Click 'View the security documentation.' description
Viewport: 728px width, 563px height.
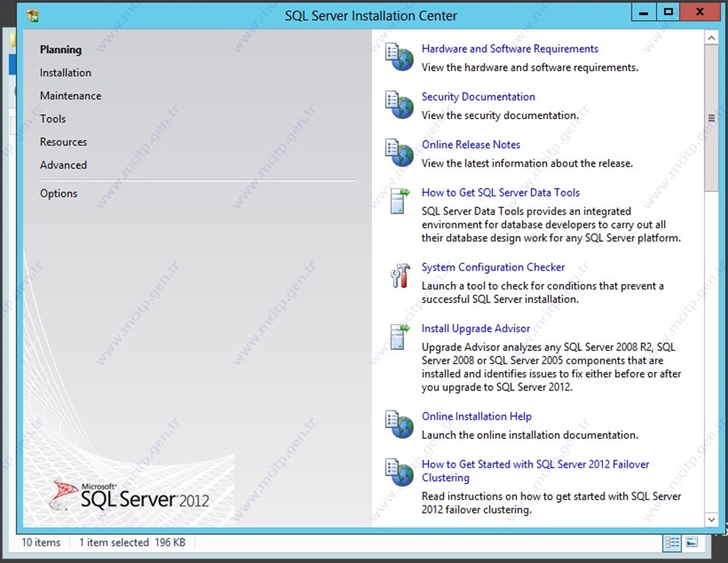500,116
